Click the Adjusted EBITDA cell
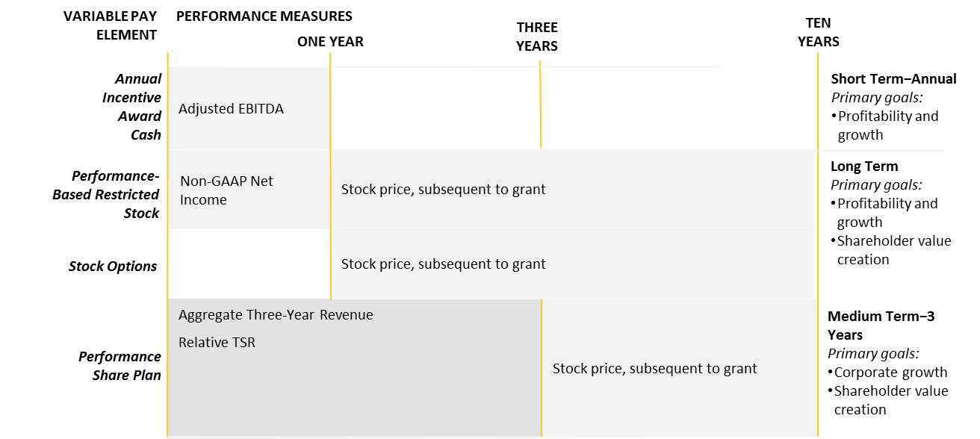This screenshot has height=439, width=980. [x=231, y=109]
